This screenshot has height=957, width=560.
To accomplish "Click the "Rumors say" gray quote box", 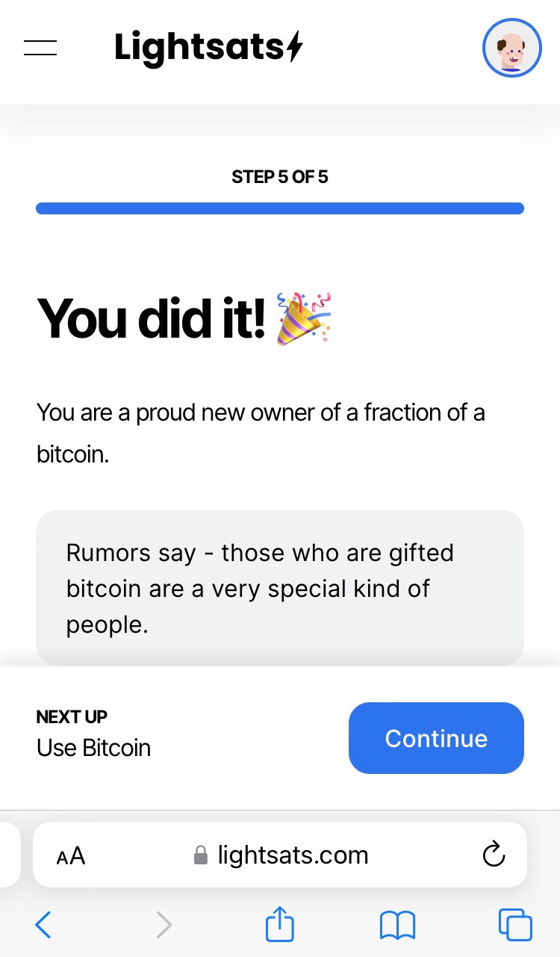I will (x=280, y=588).
